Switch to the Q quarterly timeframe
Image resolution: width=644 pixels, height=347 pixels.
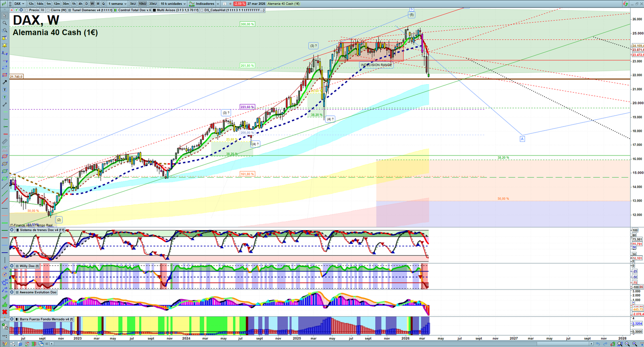tap(103, 4)
